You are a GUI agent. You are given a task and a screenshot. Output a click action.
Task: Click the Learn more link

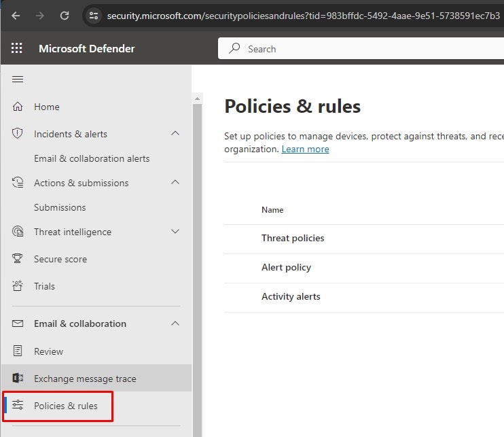306,150
